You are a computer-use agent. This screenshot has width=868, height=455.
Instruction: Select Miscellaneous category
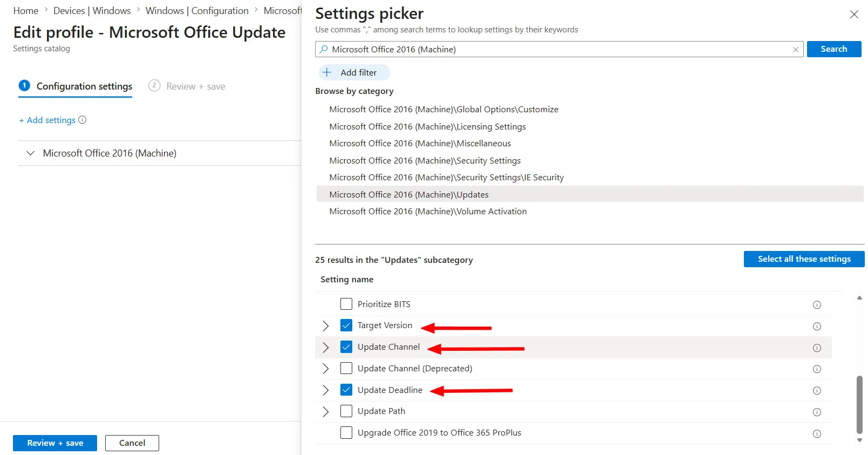coord(420,144)
